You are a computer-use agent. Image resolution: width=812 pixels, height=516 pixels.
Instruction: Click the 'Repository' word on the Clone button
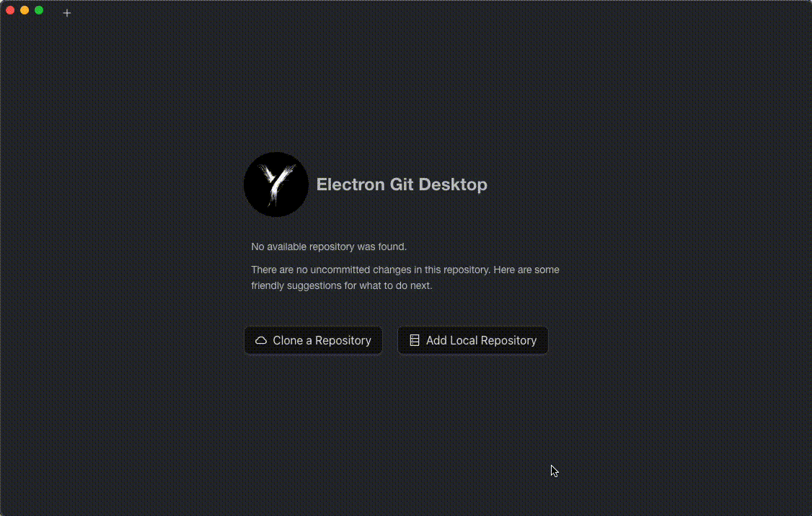(343, 341)
